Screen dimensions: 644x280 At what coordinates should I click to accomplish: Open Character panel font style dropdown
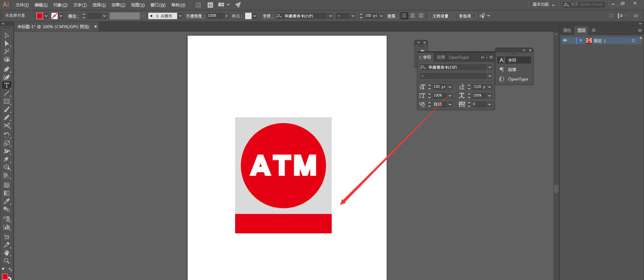(x=490, y=76)
